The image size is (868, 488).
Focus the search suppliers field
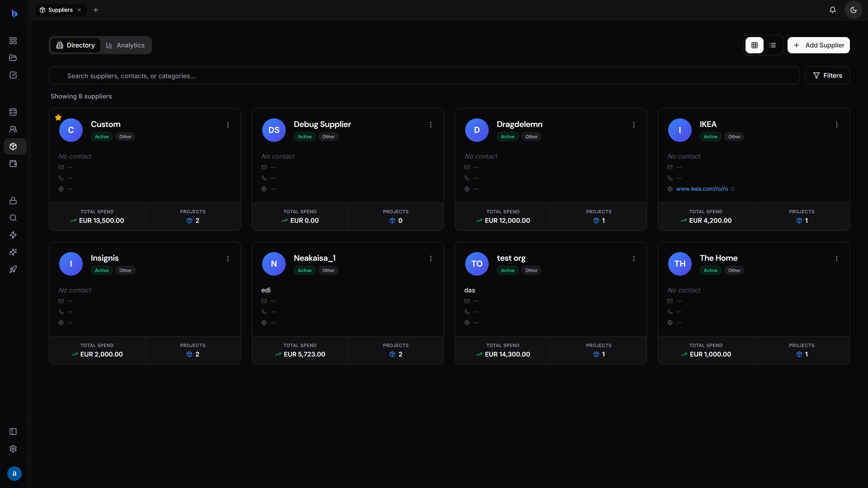(424, 76)
